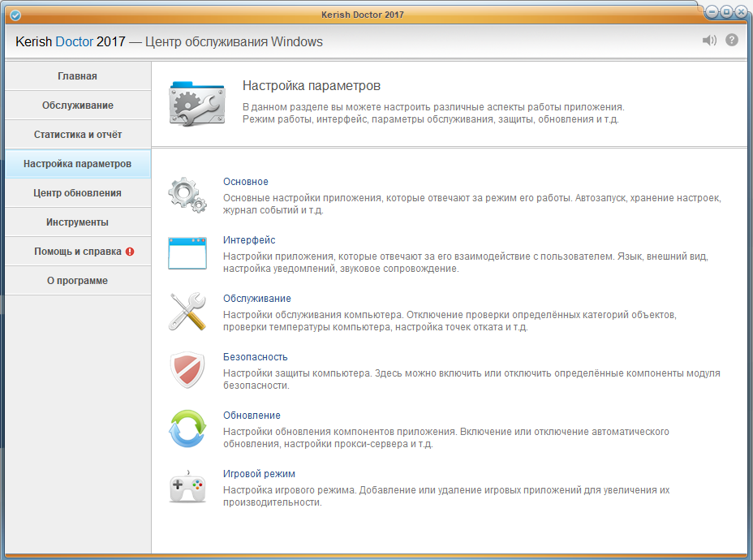Open the Безопасность settings link
The image size is (753, 560).
pyautogui.click(x=255, y=357)
